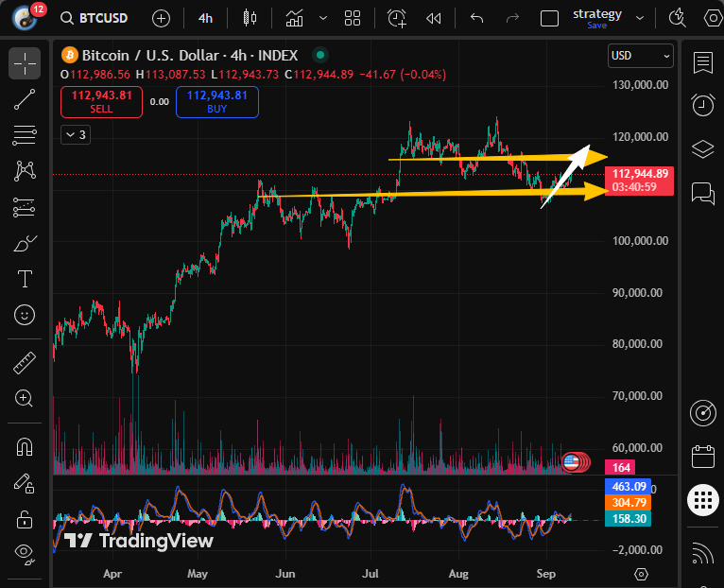Click the Jul label on time axis
The height and width of the screenshot is (588, 724).
pos(371,574)
